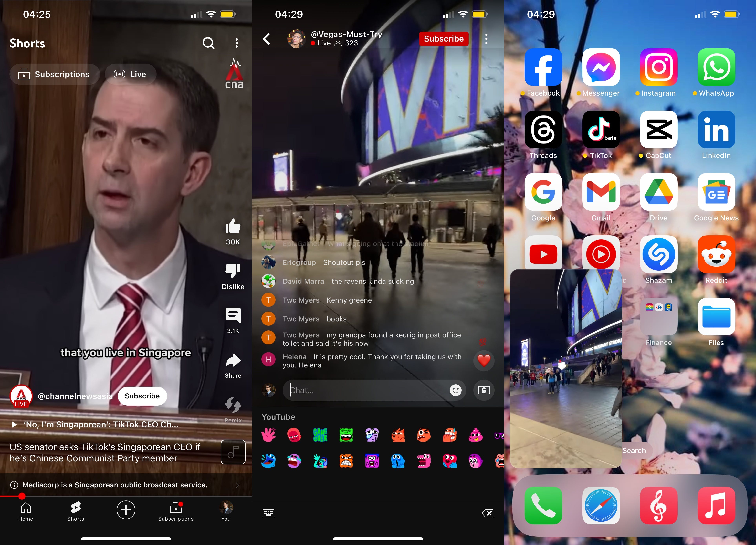Screen dimensions: 756x545
Task: Launch Instagram app
Action: 659,67
